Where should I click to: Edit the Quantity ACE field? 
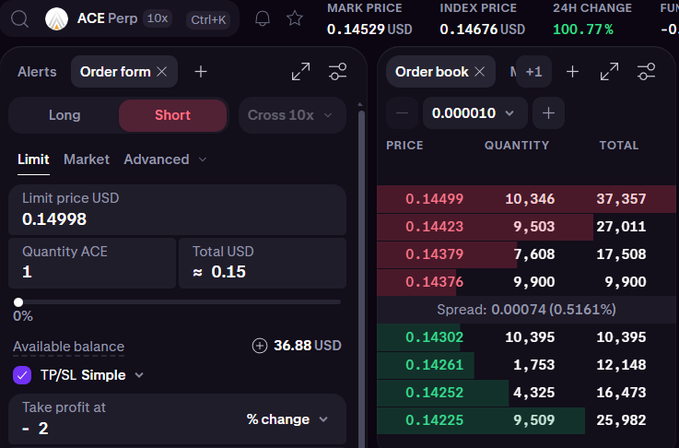[92, 263]
